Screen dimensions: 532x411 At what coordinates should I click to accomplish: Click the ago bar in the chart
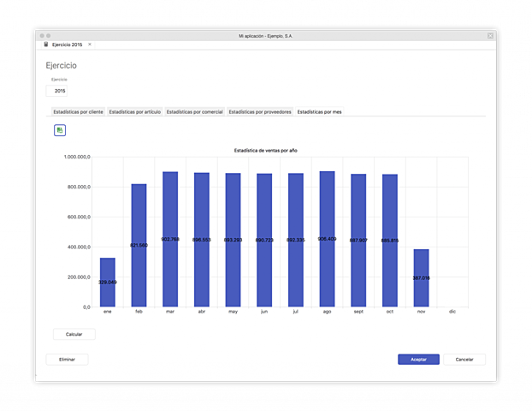click(x=327, y=239)
